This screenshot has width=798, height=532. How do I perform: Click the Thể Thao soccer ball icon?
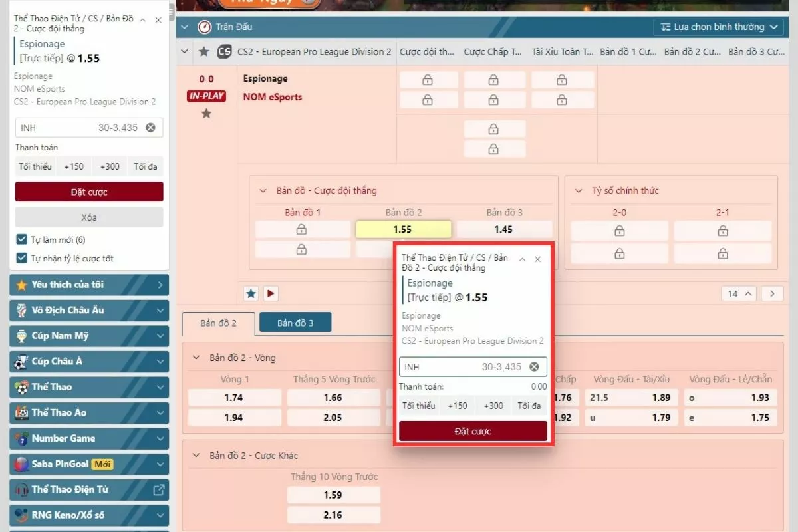[x=21, y=387]
